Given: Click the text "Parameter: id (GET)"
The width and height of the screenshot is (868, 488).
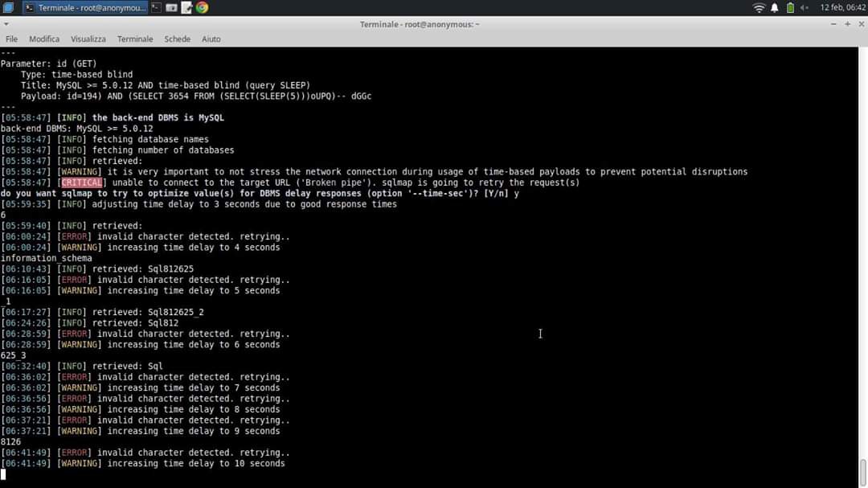Looking at the screenshot, I should (x=49, y=64).
